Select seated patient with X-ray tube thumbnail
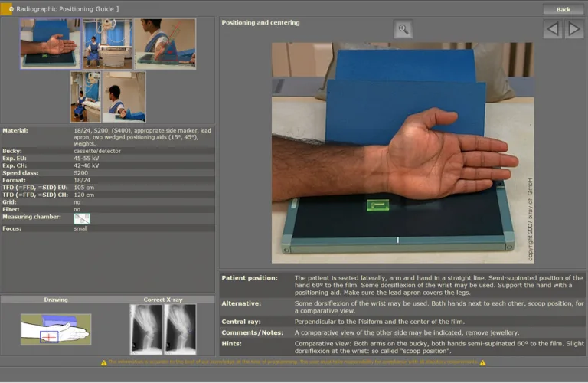Viewport: 588px width, 383px height. coord(108,44)
